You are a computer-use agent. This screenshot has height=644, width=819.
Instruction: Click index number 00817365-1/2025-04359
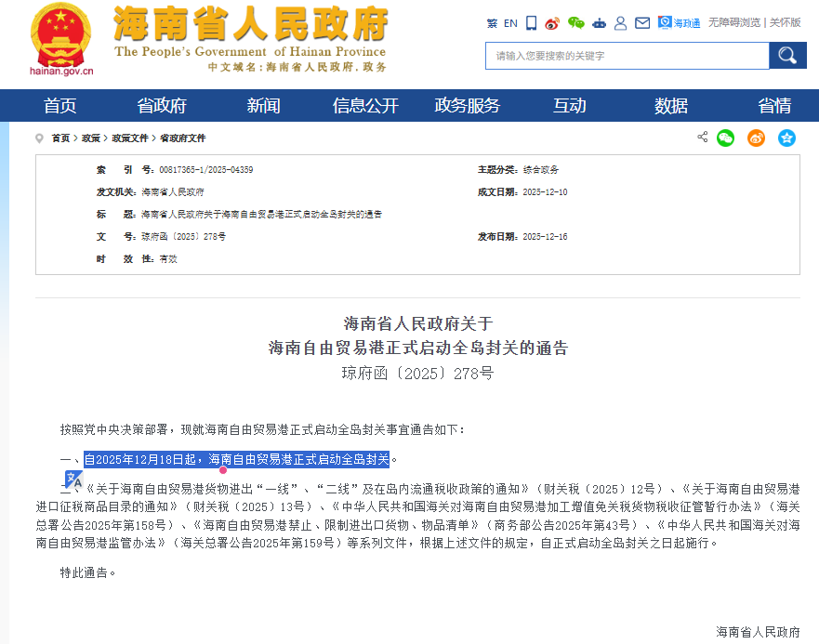coord(206,170)
